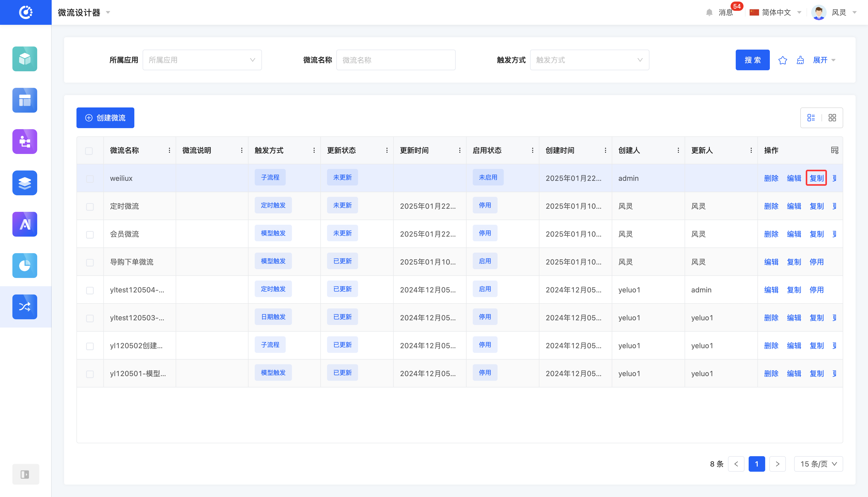Open table column settings icon in 操作 header
This screenshot has height=497, width=868.
tap(834, 150)
